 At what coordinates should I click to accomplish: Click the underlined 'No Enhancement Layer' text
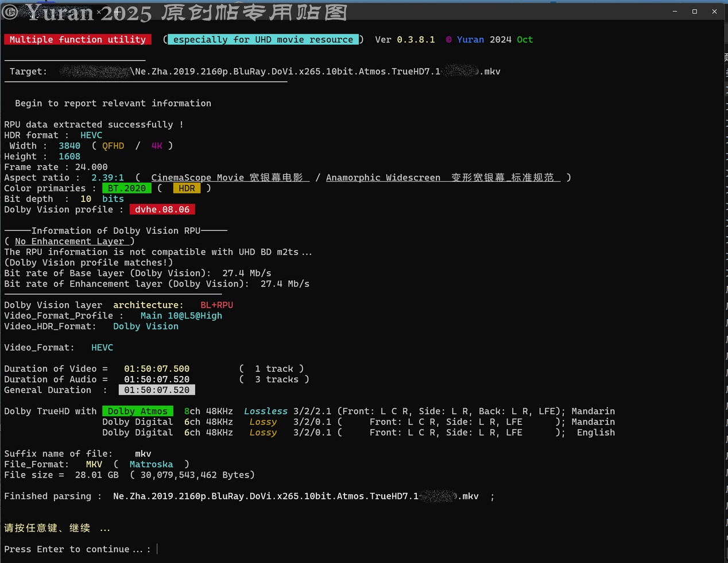(x=69, y=242)
